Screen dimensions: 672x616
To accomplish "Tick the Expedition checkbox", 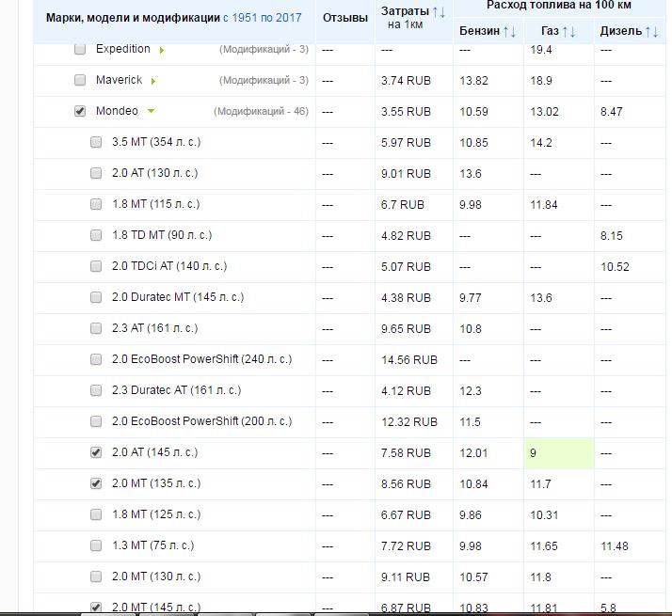I will 80,49.
